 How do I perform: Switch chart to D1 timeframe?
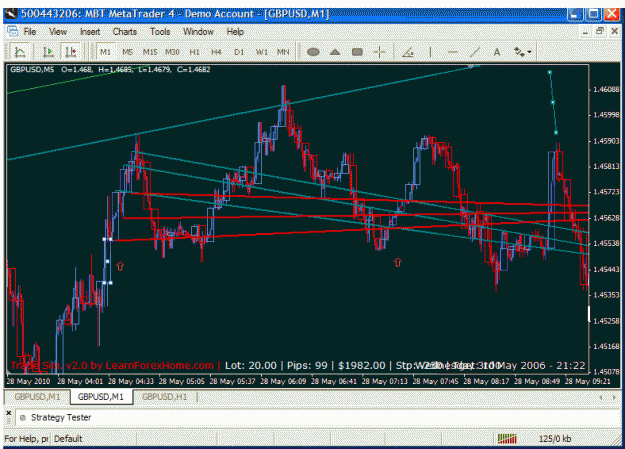(x=239, y=52)
